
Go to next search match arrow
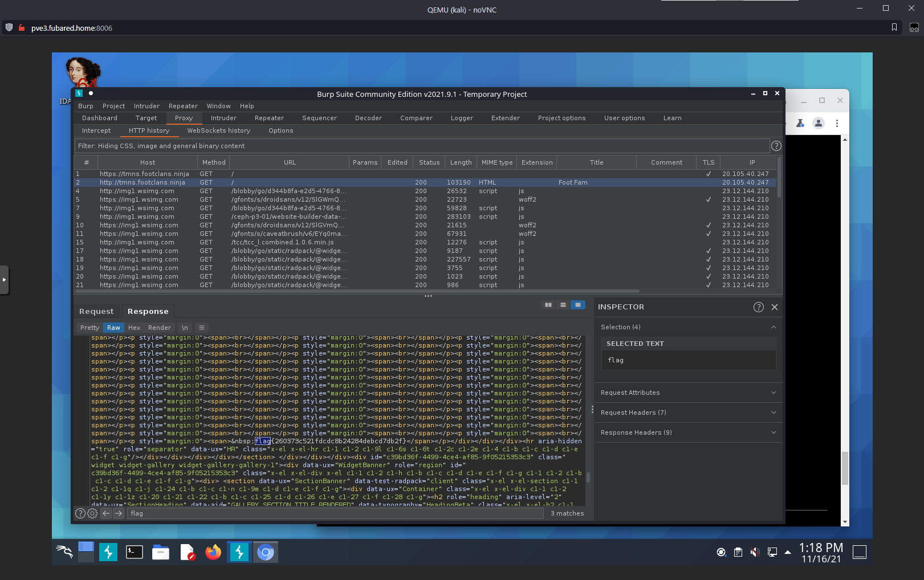pyautogui.click(x=119, y=513)
